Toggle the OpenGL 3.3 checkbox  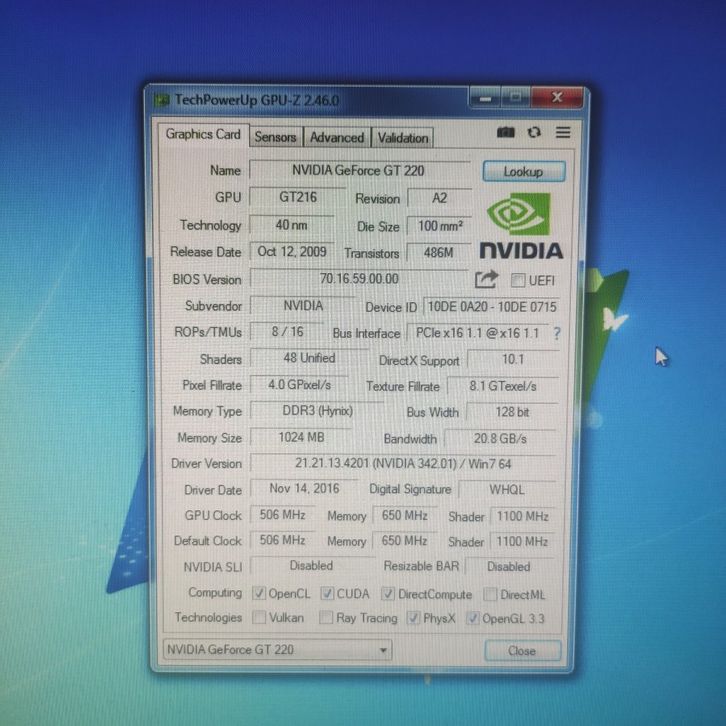click(472, 618)
